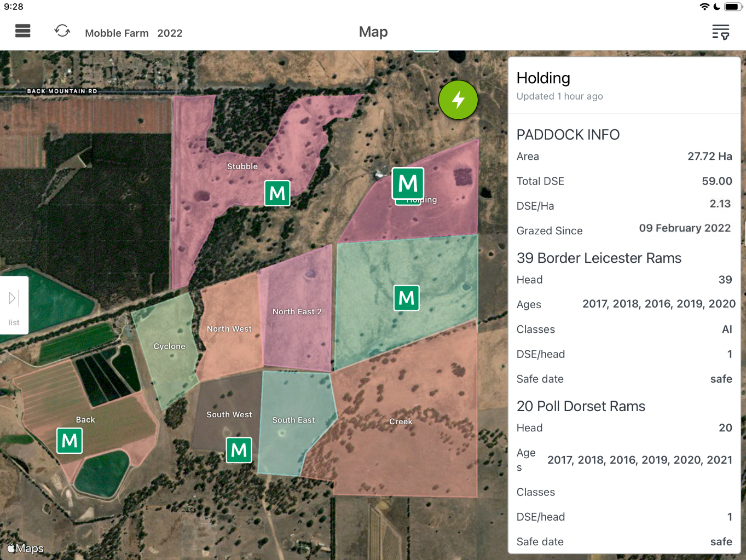The width and height of the screenshot is (746, 560).
Task: Tap the mob marker in the green paddock
Action: pyautogui.click(x=407, y=298)
